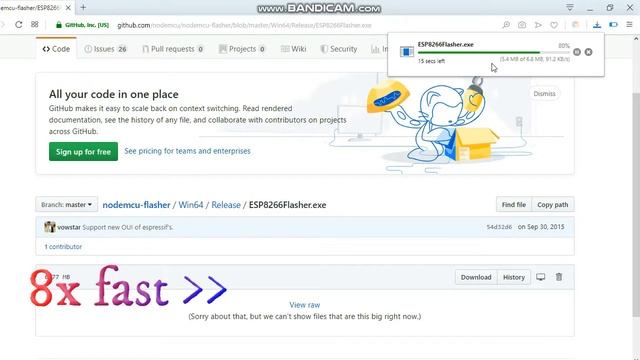Click vowstar's avatar thumbnail
Image resolution: width=640 pixels, height=360 pixels.
(x=50, y=227)
